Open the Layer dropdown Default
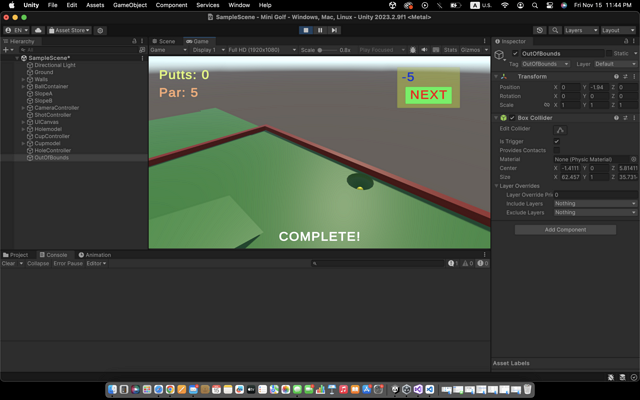This screenshot has height=400, width=640. pos(615,64)
